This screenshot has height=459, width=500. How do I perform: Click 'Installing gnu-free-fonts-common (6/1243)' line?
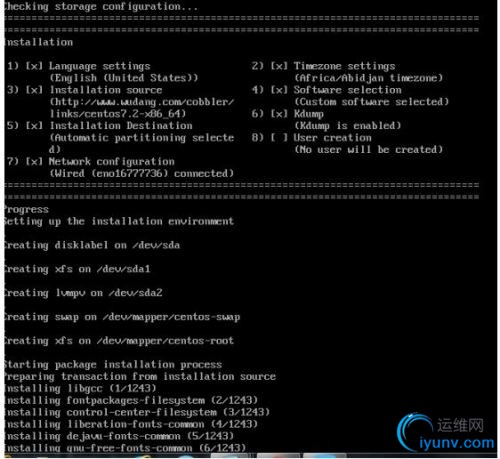point(125,448)
